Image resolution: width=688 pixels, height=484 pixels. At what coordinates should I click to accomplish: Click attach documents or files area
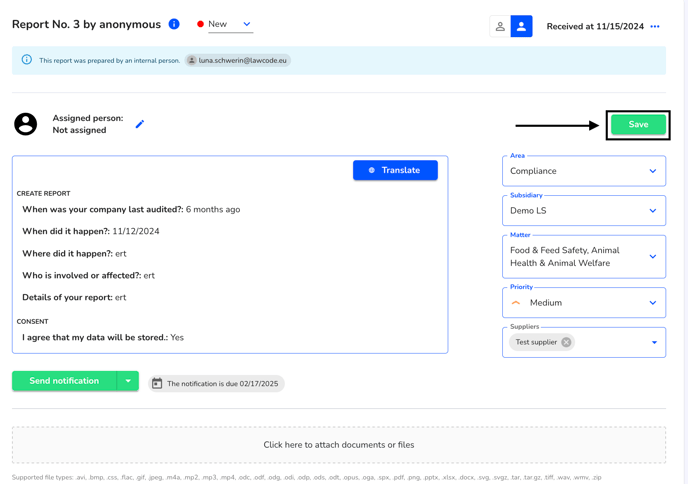point(339,445)
